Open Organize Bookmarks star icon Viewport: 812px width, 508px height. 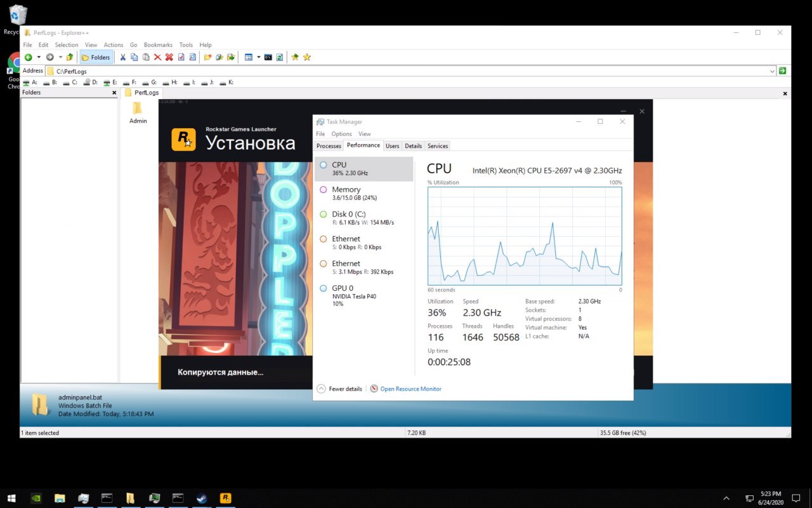(x=307, y=57)
